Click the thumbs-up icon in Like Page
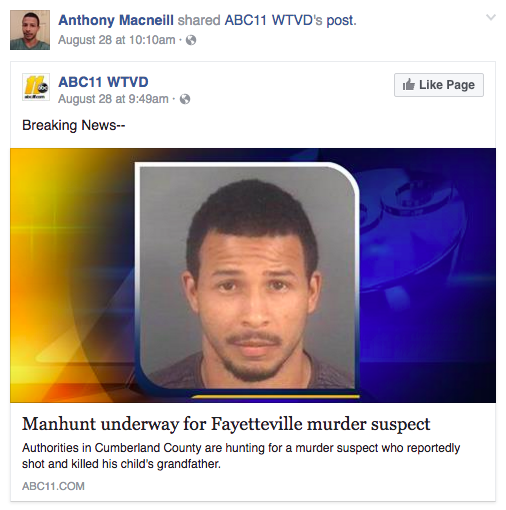This screenshot has width=506, height=510. [408, 85]
